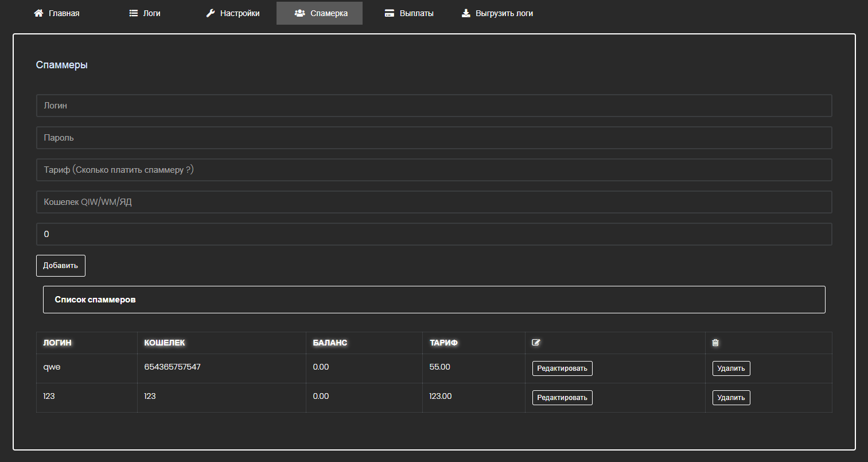Click Редактировать for the qwe row
The height and width of the screenshot is (462, 868).
tap(562, 368)
